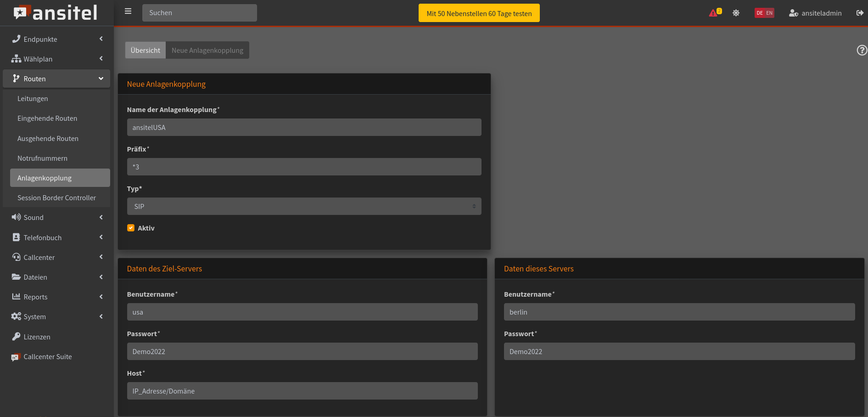Click the Host input field
This screenshot has height=417, width=868.
click(x=302, y=391)
